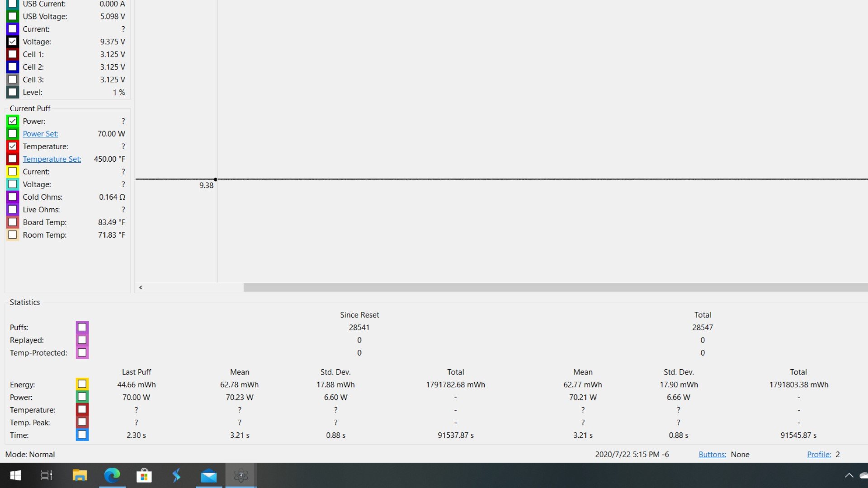Image resolution: width=868 pixels, height=488 pixels.
Task: Open the Microsoft Store taskbar icon
Action: click(x=144, y=475)
